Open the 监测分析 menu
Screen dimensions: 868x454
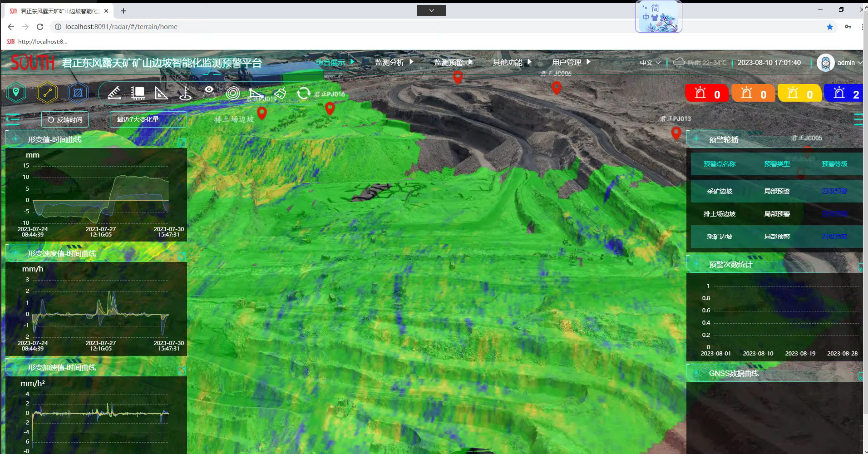[394, 62]
